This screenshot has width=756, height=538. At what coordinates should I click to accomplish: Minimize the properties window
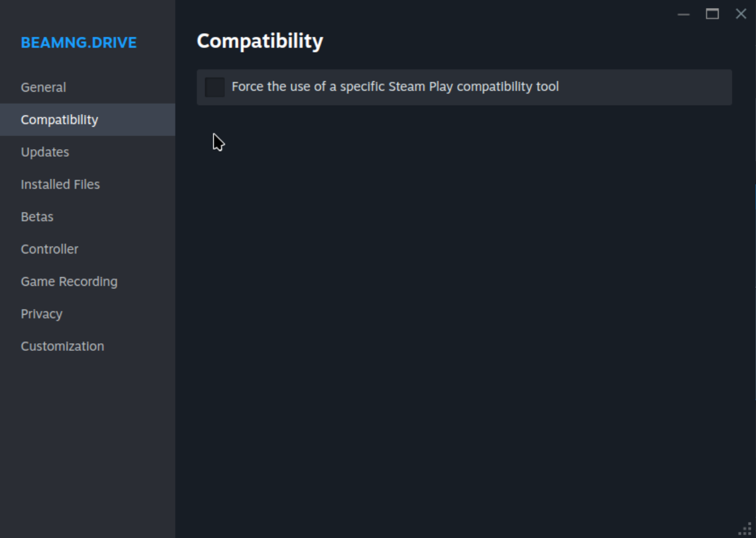(x=684, y=14)
